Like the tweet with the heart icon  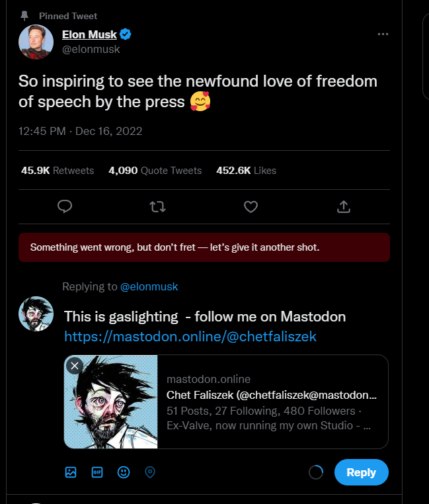(x=251, y=207)
